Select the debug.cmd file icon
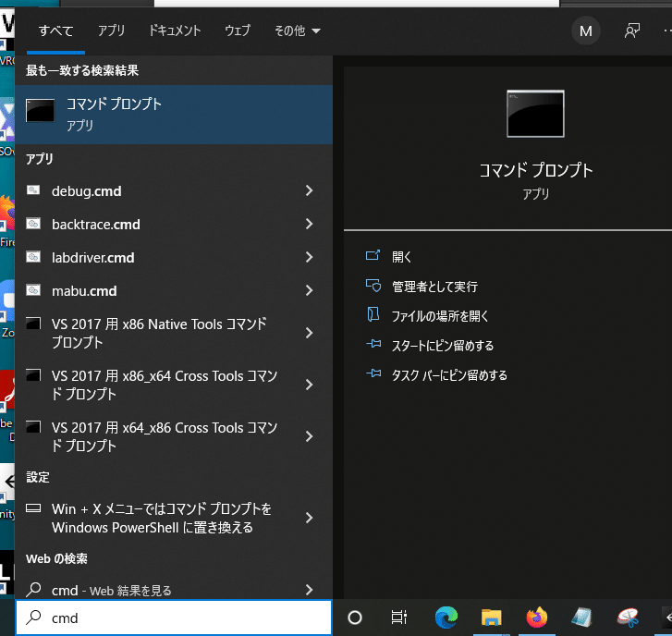Viewport: 672px width, 636px height. [x=33, y=190]
